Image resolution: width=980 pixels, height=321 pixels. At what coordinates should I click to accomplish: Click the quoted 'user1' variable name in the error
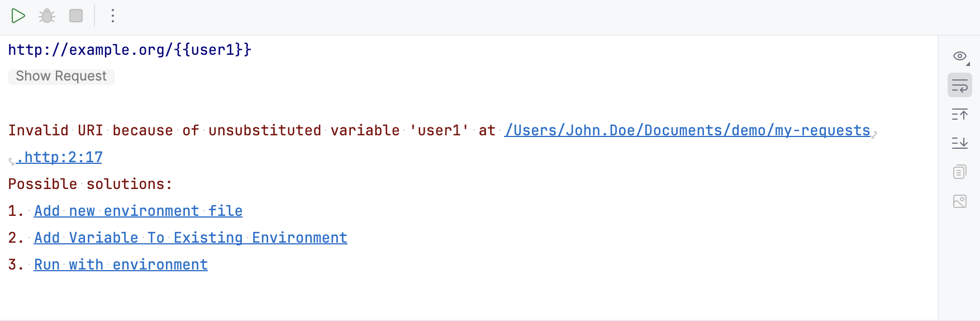(439, 131)
